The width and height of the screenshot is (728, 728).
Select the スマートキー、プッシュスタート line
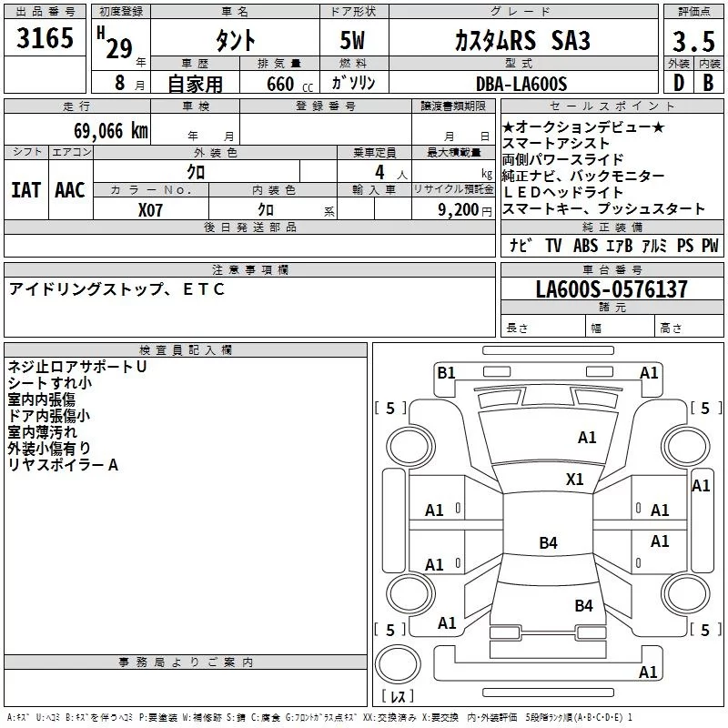(x=603, y=208)
